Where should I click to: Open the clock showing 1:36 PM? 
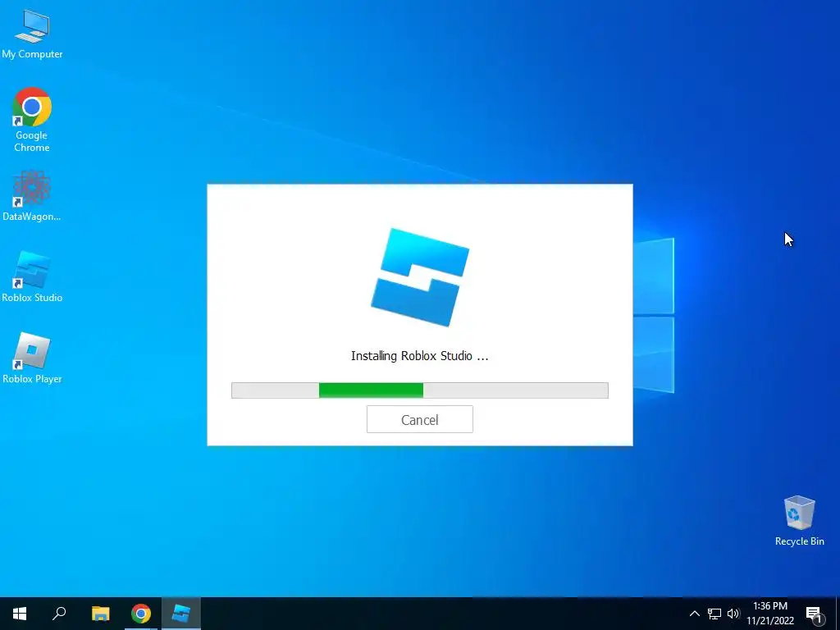pos(770,614)
